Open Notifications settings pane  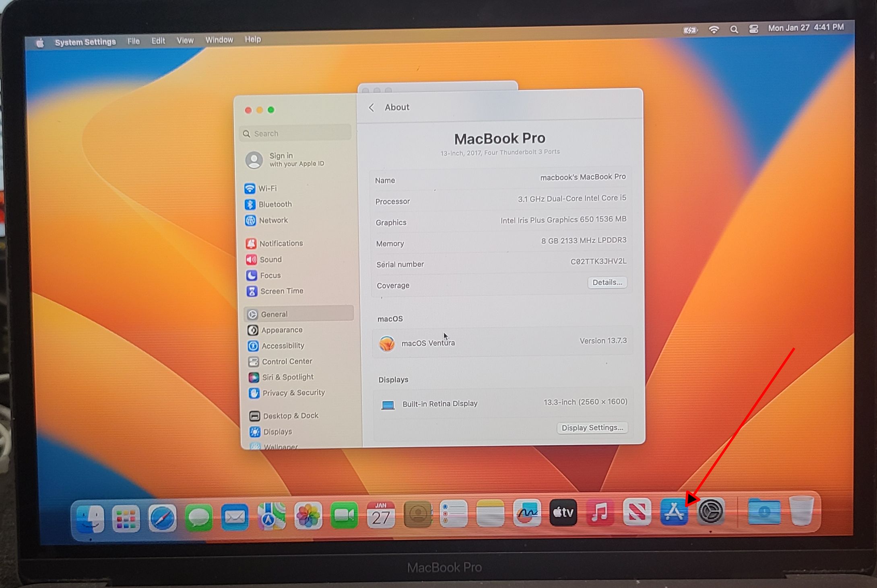point(281,243)
